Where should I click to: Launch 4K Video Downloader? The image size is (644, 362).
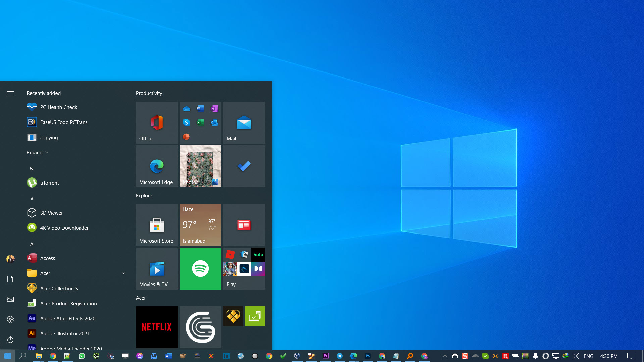pos(77,228)
